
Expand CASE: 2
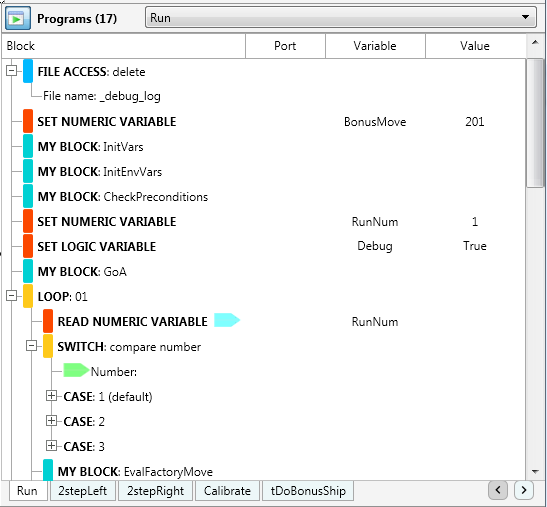[51, 421]
